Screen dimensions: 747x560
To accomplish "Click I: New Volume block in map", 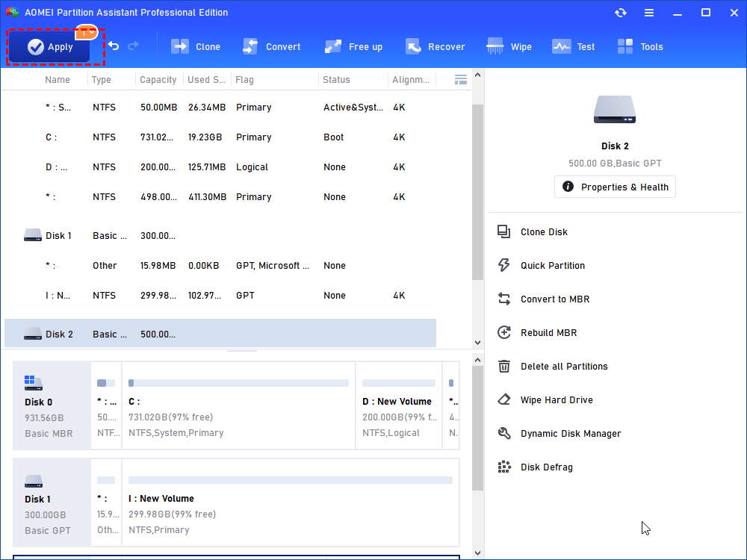I will click(291, 503).
